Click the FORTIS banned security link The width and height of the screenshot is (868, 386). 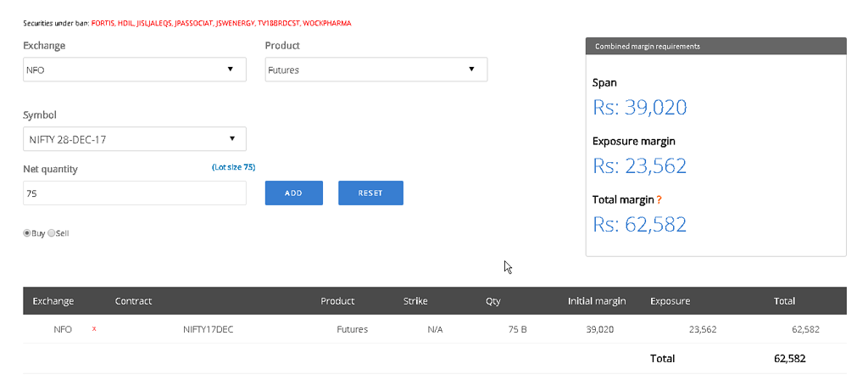(x=103, y=23)
